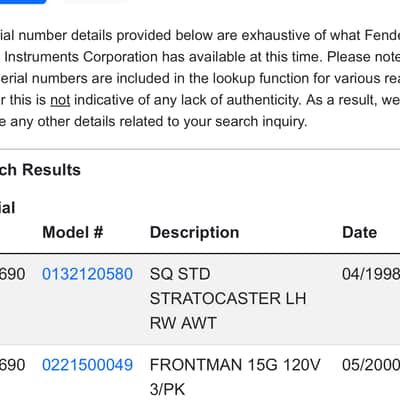Click the 05/2000 date cell

pyautogui.click(x=371, y=365)
